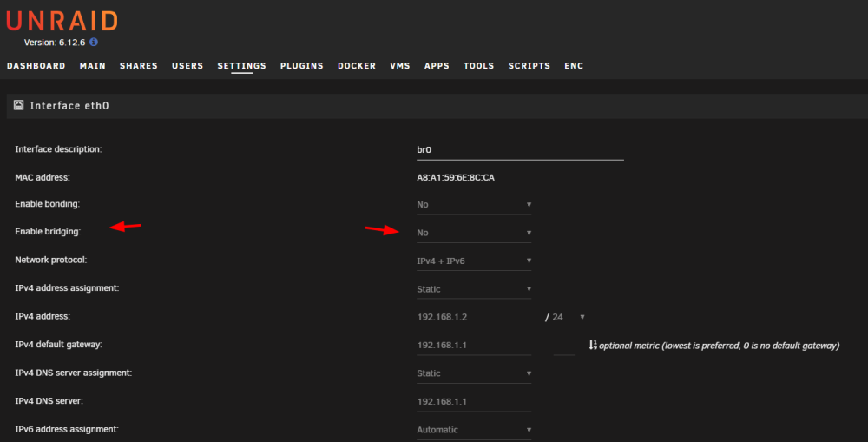
Task: Switch to the Users tab
Action: pos(187,66)
